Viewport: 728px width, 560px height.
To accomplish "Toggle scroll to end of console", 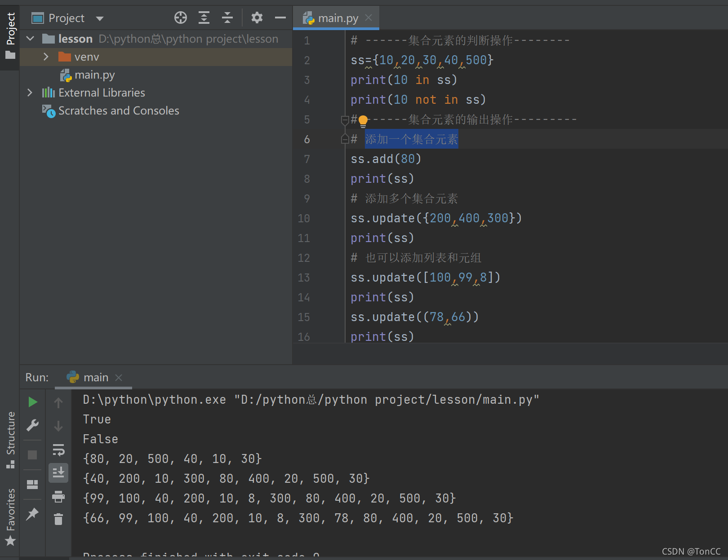I will tap(58, 473).
